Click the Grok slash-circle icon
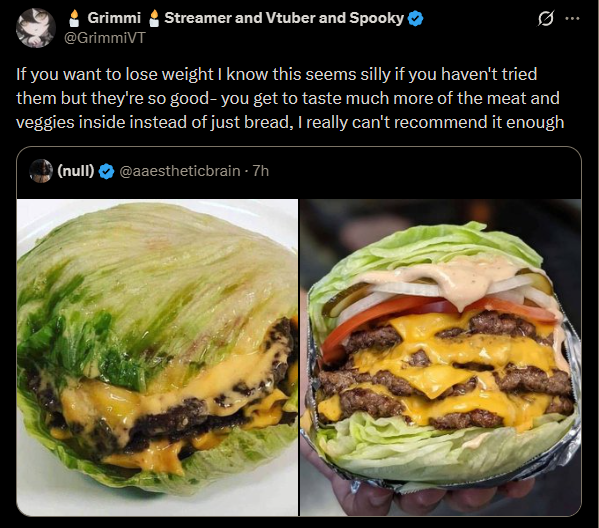This screenshot has width=599, height=528. [546, 18]
